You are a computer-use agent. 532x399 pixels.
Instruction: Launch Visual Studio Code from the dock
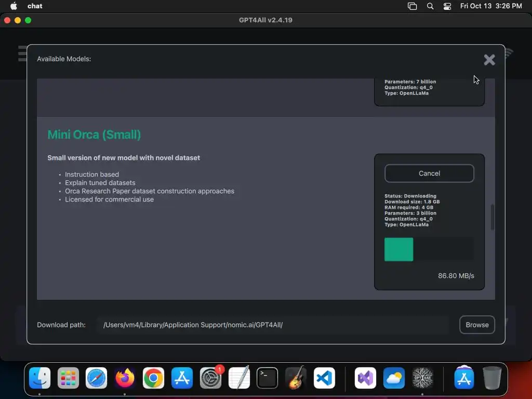(324, 378)
